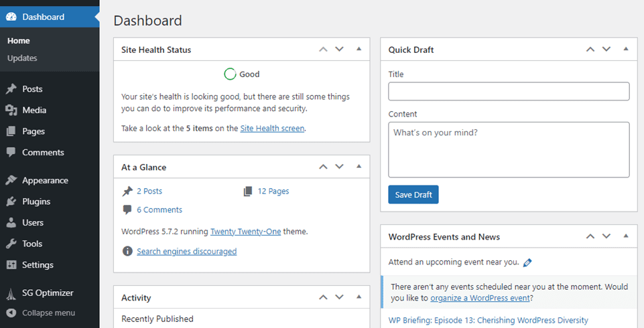Click Search engines discouraged link

pos(187,251)
